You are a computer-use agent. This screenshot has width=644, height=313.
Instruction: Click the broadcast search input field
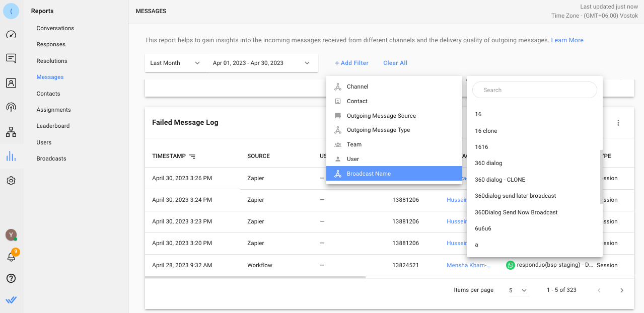tap(535, 90)
